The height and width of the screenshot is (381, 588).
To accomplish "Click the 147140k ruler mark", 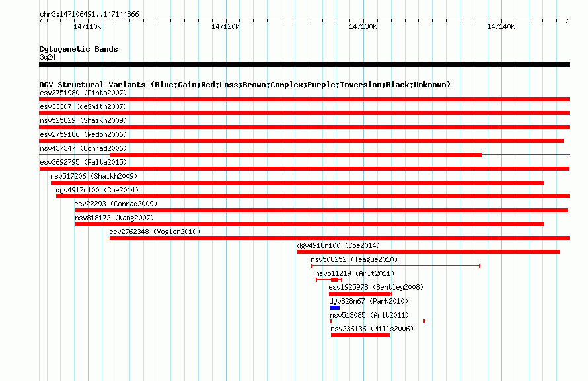I will click(x=501, y=26).
